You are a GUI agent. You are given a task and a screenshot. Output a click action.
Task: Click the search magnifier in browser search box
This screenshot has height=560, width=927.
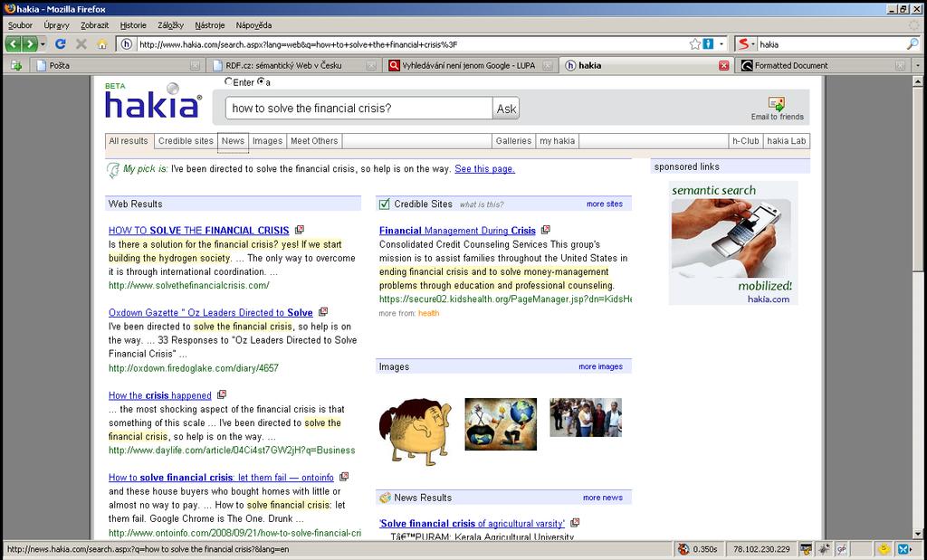[x=913, y=43]
